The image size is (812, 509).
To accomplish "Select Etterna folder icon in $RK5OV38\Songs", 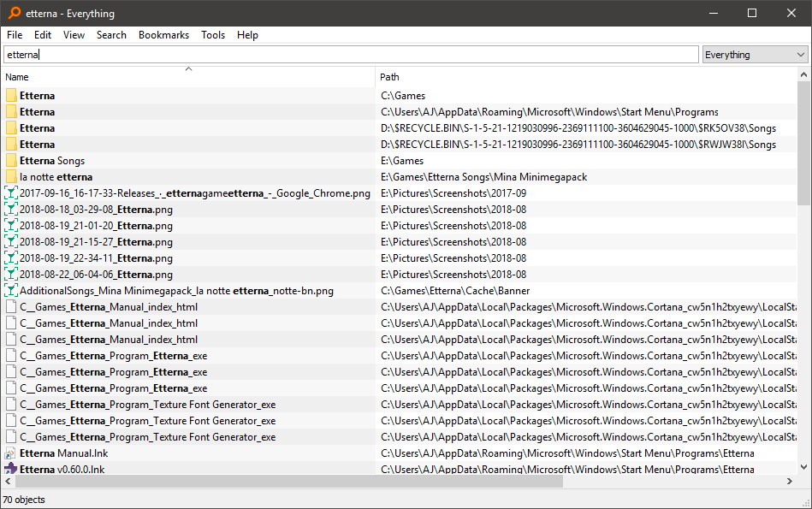I will click(x=11, y=128).
